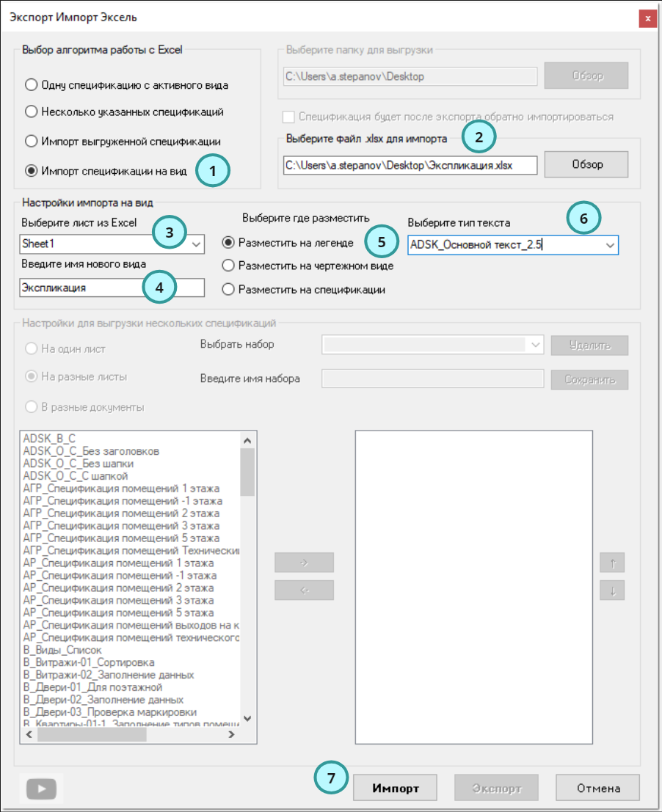Click the new view name field Экспликация
This screenshot has width=662, height=812.
112,288
